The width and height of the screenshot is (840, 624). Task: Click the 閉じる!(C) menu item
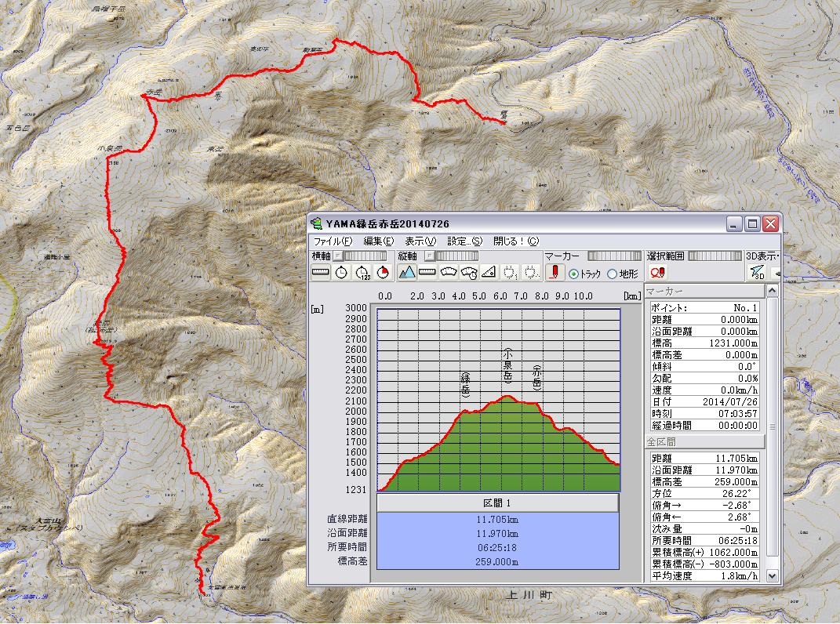[516, 241]
